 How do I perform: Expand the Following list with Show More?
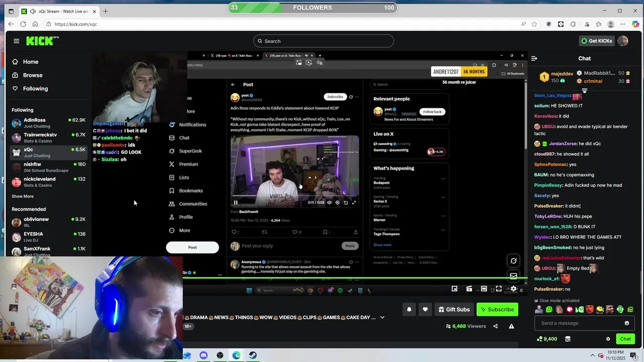[23, 196]
